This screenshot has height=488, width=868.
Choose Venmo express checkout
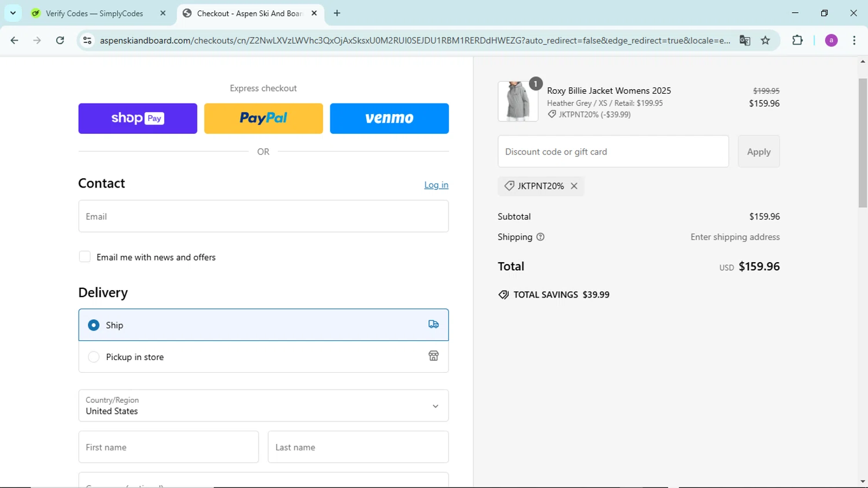(389, 119)
